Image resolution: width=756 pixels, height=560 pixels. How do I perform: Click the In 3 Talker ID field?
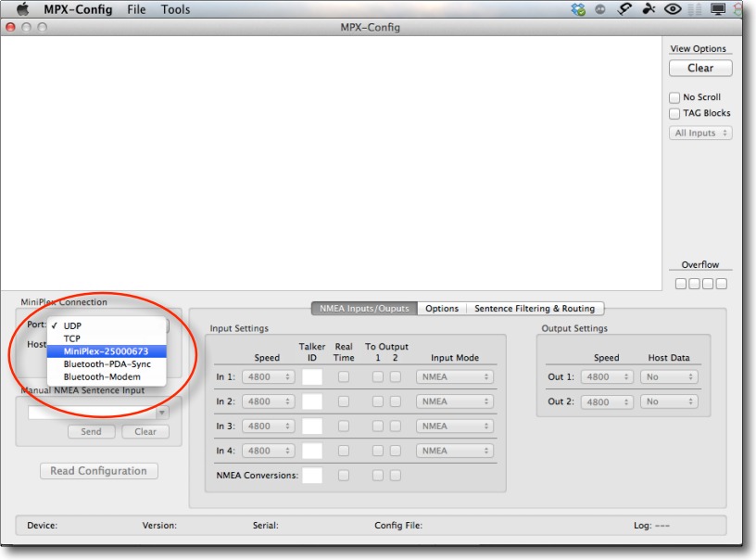[312, 426]
